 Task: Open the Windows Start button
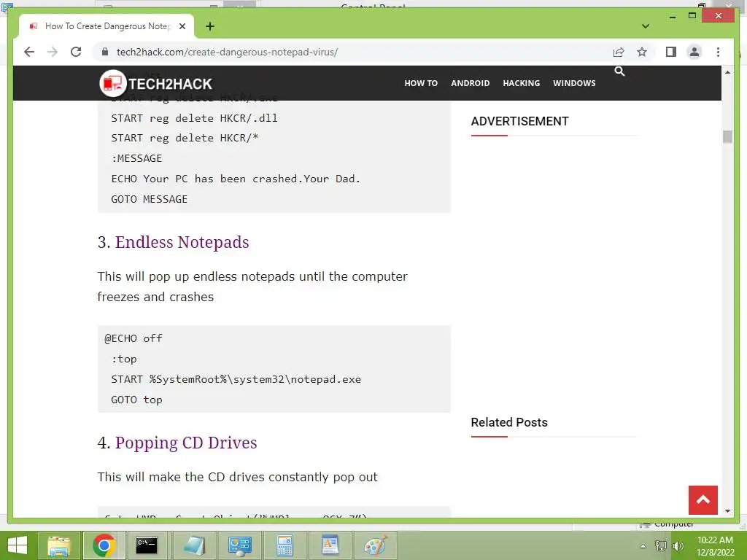coord(18,545)
